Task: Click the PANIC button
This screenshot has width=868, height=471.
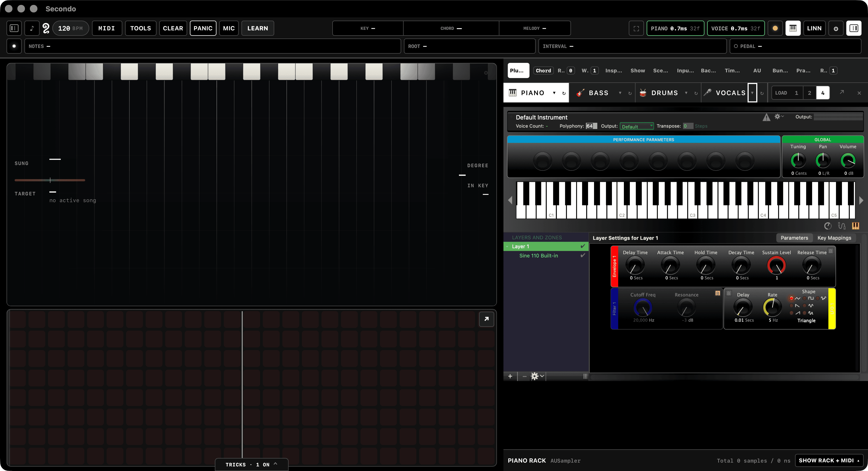Action: (x=203, y=28)
